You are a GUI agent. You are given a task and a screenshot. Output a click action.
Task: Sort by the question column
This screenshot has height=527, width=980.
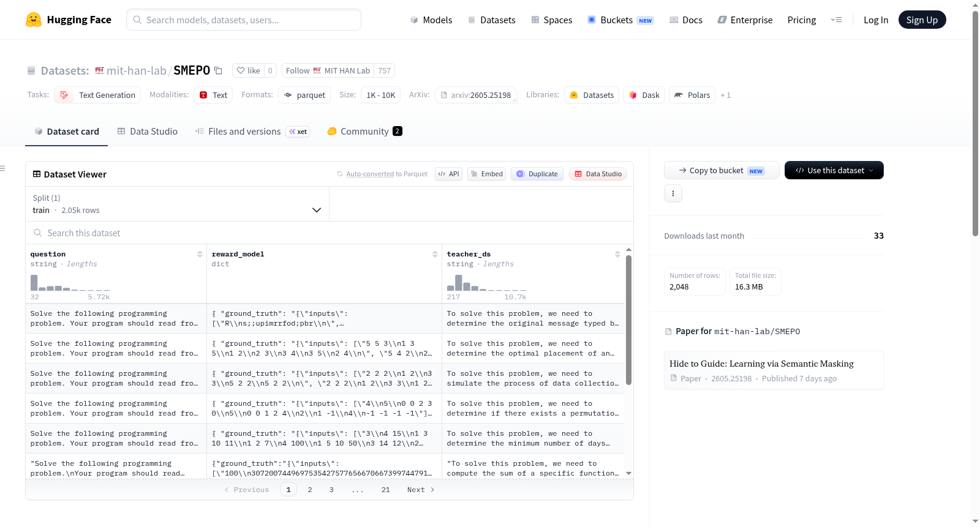(x=200, y=254)
